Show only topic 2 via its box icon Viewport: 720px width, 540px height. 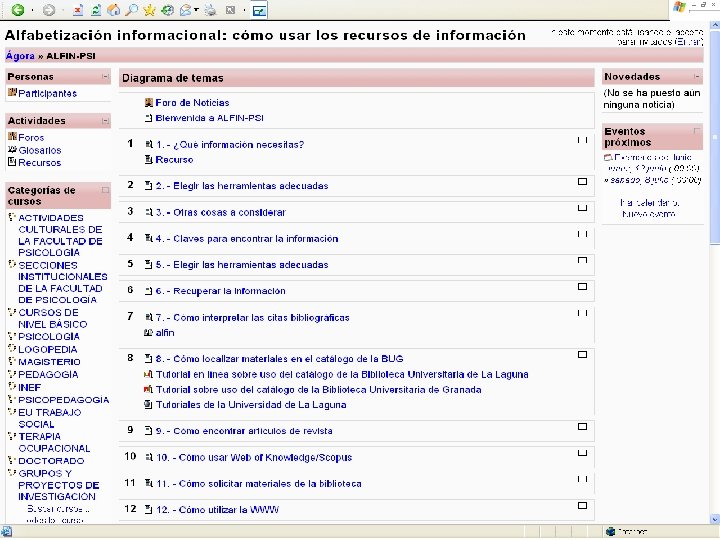tap(582, 181)
